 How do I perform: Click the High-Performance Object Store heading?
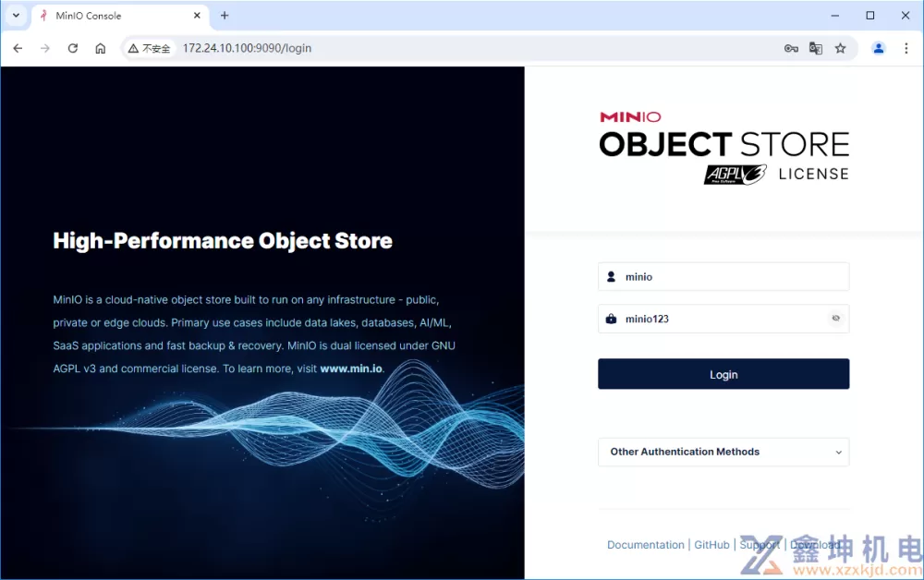click(223, 241)
